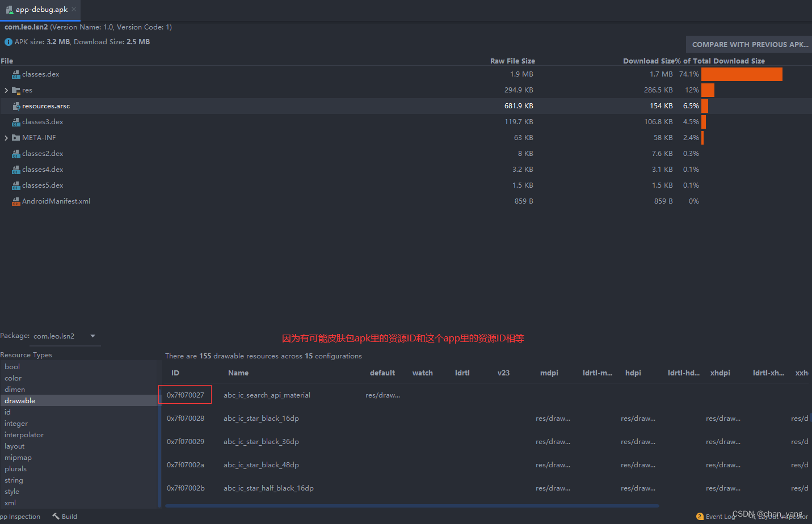This screenshot has width=812, height=524.
Task: Click the resources.arsc 6.5% size bar
Action: tap(705, 106)
